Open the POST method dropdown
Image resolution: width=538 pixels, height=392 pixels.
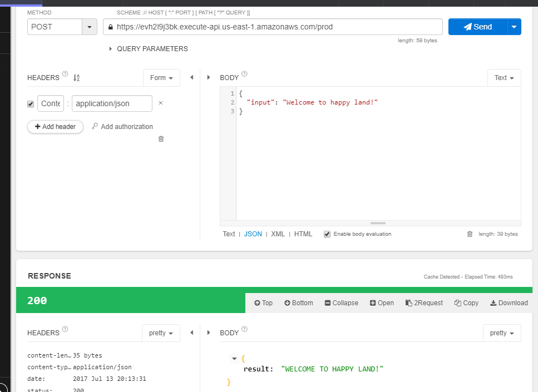coord(90,27)
